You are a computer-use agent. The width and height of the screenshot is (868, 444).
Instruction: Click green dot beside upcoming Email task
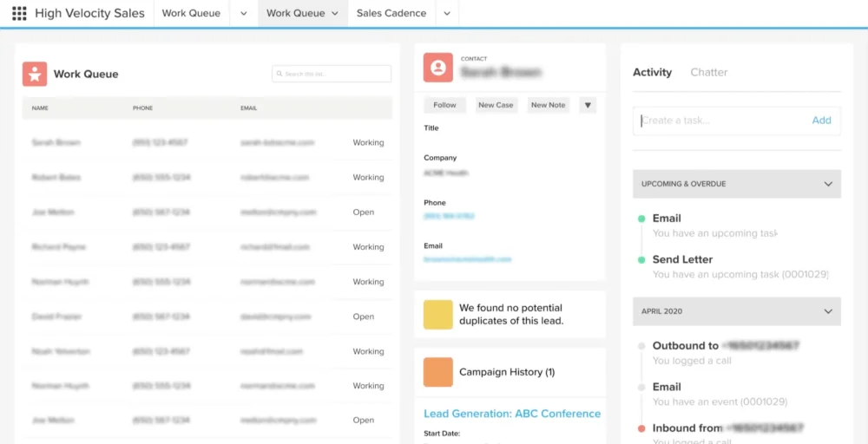point(641,219)
